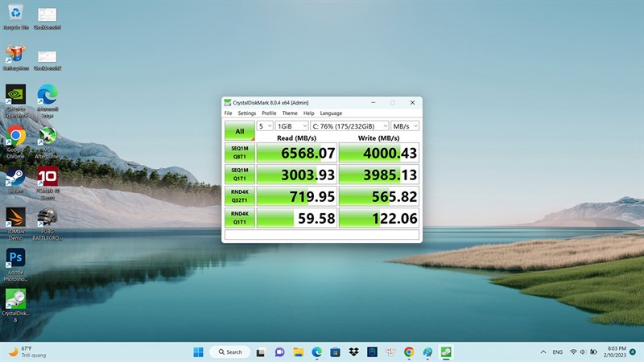
Task: Open the 1GiB test size dropdown
Action: [291, 126]
